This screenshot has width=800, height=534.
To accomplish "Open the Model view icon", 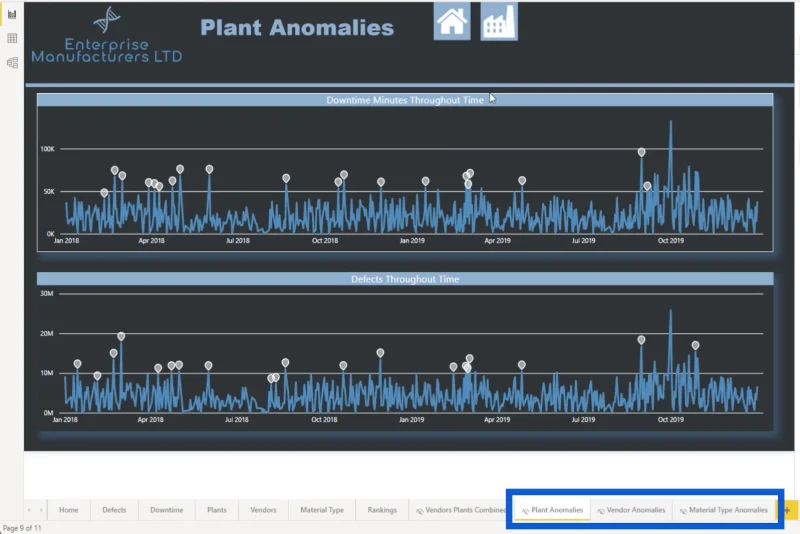I will [12, 62].
